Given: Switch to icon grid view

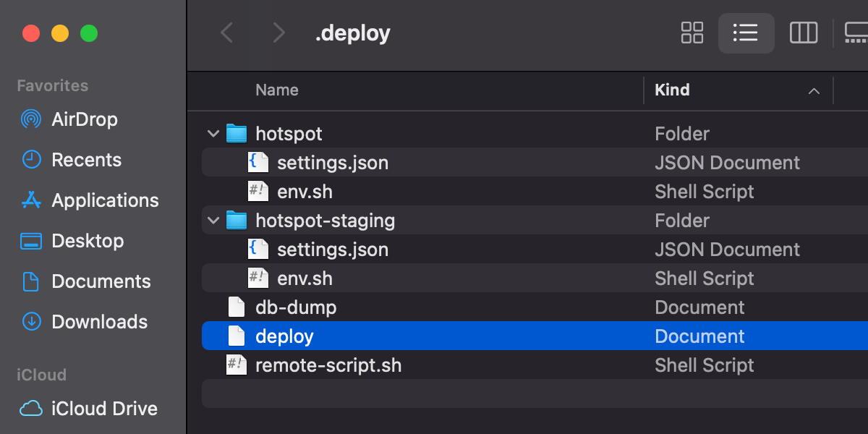Looking at the screenshot, I should 692,33.
